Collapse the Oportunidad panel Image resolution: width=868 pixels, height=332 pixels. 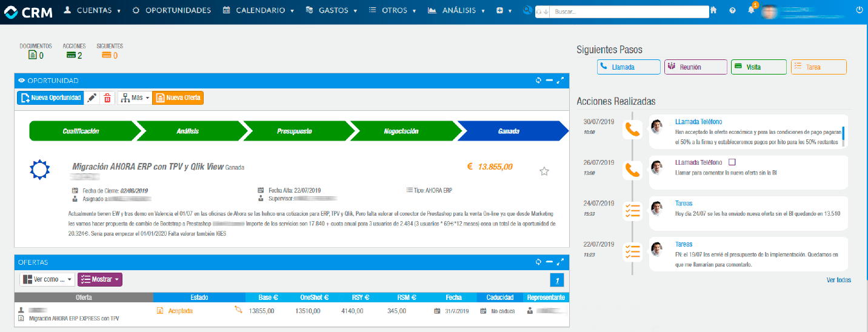coord(549,80)
